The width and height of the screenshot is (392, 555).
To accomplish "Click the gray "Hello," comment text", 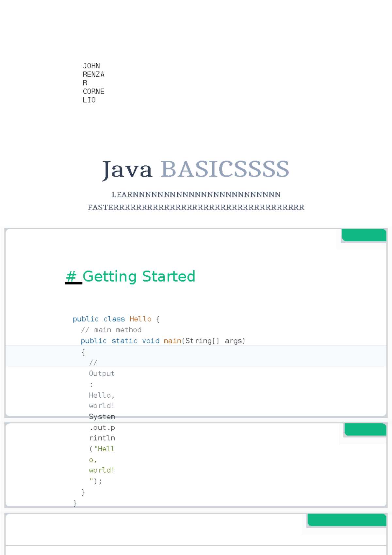I will click(x=102, y=395).
